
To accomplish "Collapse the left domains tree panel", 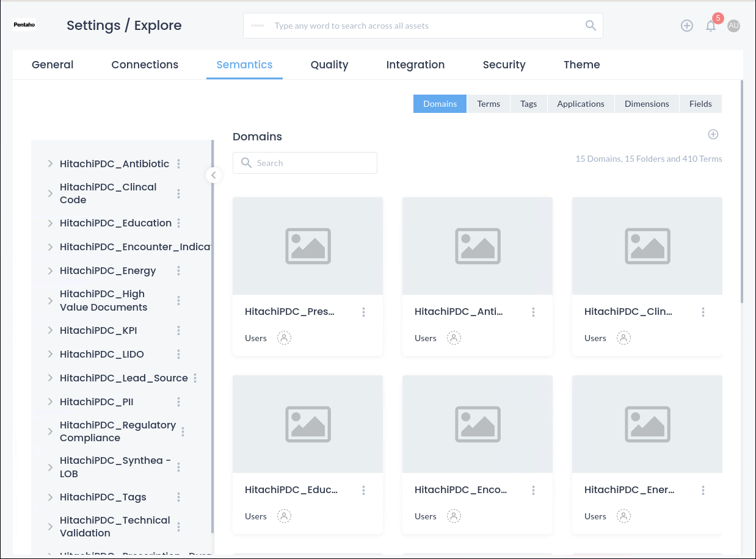I will click(213, 175).
